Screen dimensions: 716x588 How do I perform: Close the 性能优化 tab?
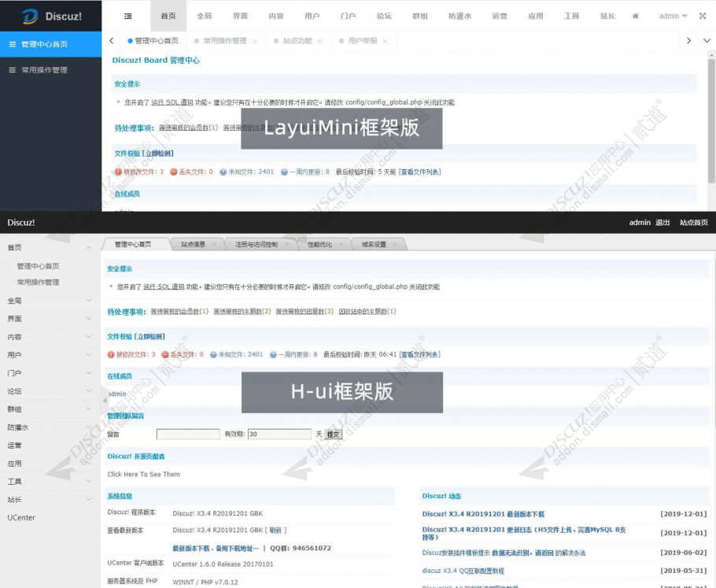(x=341, y=245)
